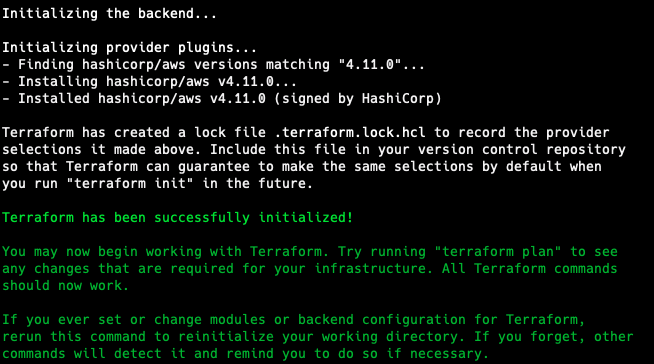Click 'Terraform has created a lock file' text
The image size is (654, 364).
point(134,133)
